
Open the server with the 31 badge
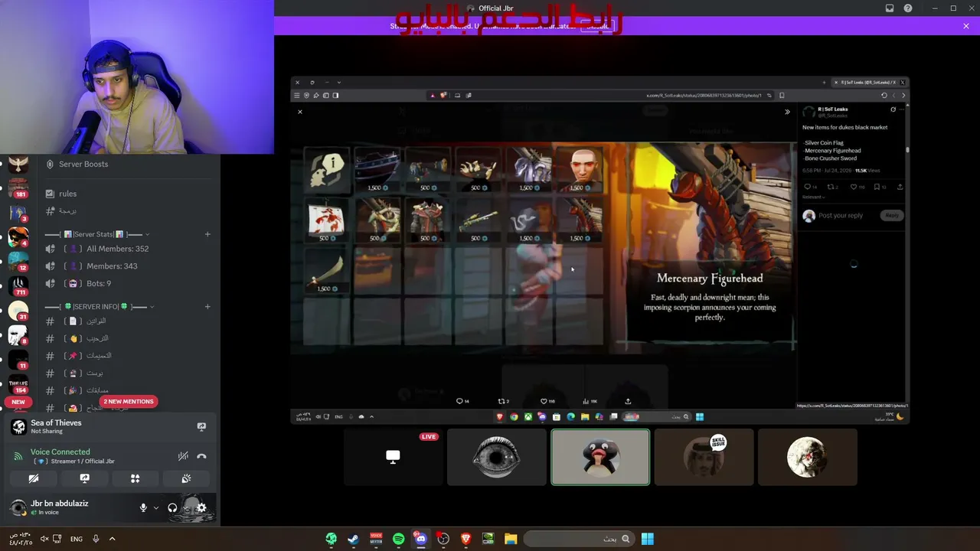18,310
